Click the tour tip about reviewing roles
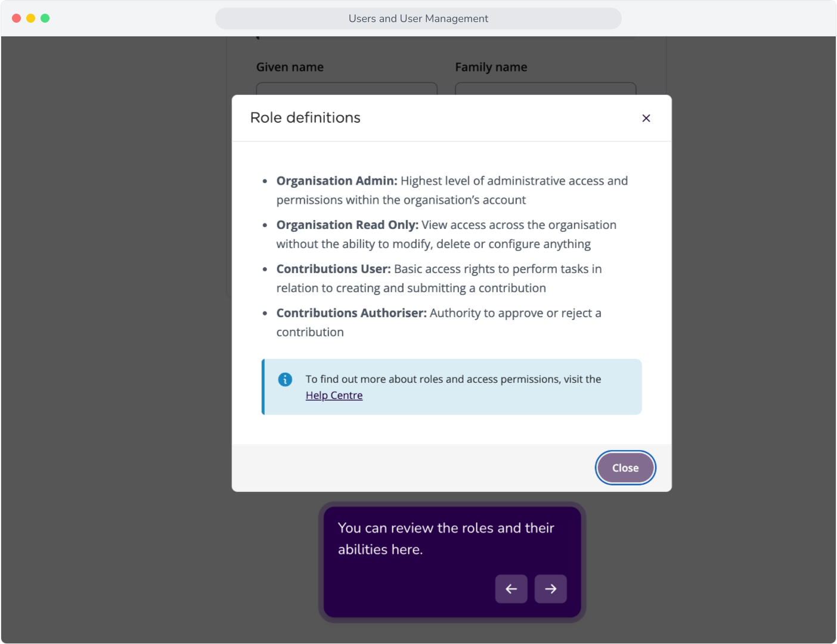837x644 pixels. coord(446,538)
